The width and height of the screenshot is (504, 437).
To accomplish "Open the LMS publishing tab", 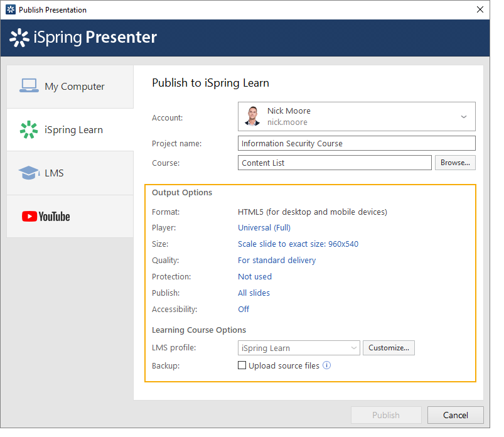I will [70, 173].
